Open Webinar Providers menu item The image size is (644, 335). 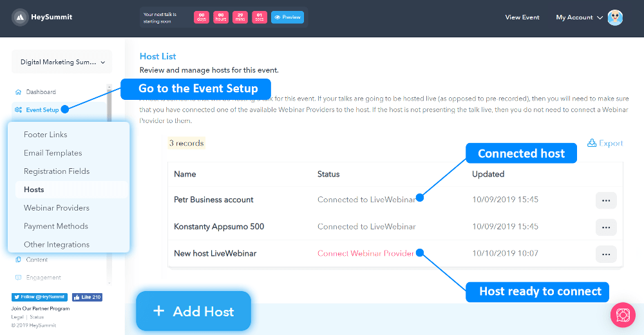[57, 208]
